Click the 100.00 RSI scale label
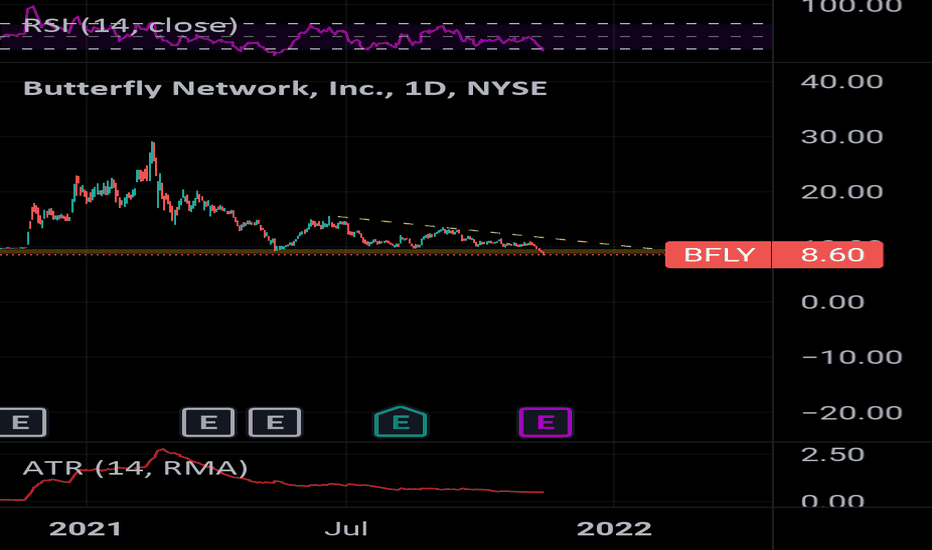This screenshot has height=550, width=932. [x=852, y=7]
